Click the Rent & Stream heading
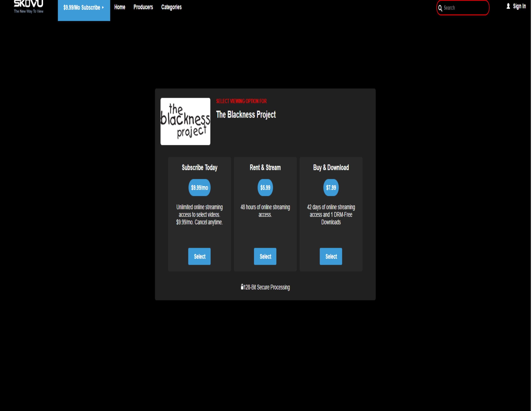Image resolution: width=532 pixels, height=411 pixels. click(265, 167)
